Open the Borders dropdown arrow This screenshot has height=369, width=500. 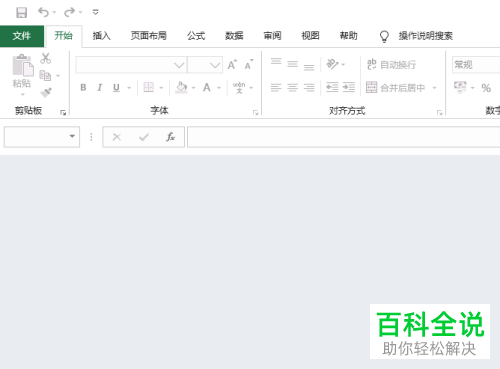click(x=161, y=88)
